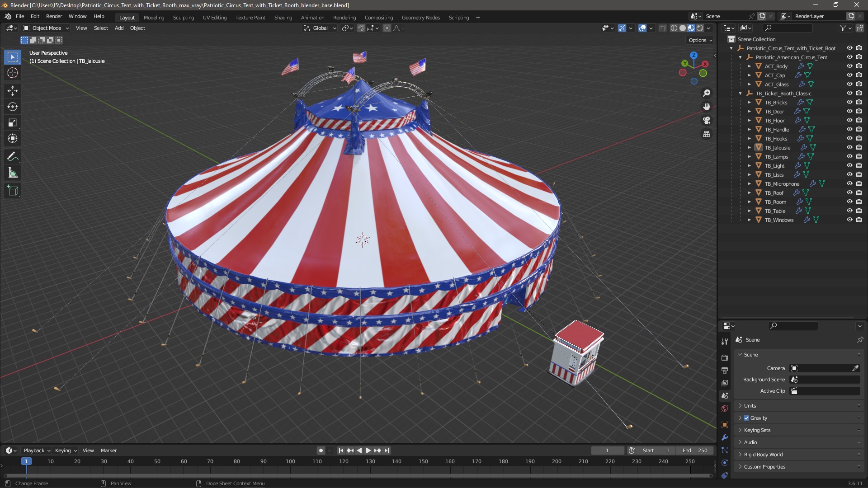Hide TB_Jalousie with eye icon
The height and width of the screenshot is (488, 868).
849,147
